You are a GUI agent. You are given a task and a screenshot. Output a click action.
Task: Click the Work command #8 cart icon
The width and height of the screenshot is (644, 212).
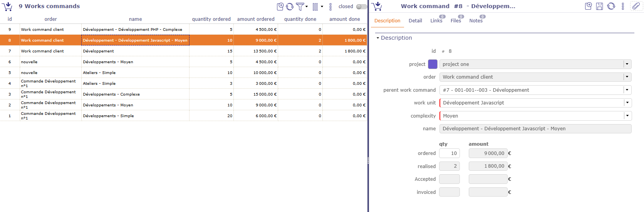point(377,6)
